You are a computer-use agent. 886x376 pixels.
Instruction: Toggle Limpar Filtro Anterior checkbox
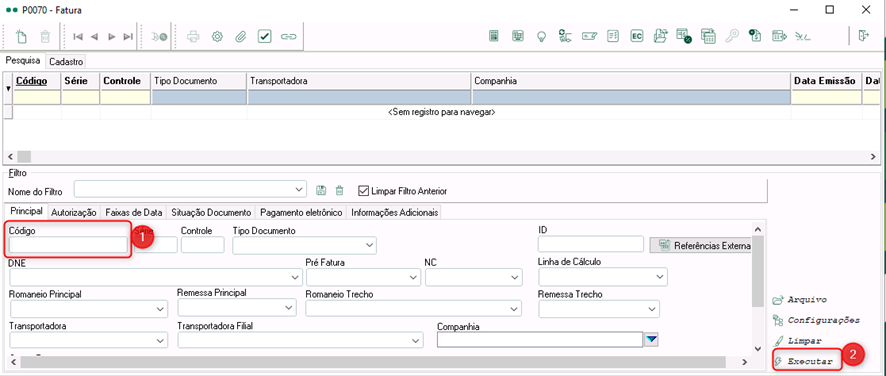[363, 191]
